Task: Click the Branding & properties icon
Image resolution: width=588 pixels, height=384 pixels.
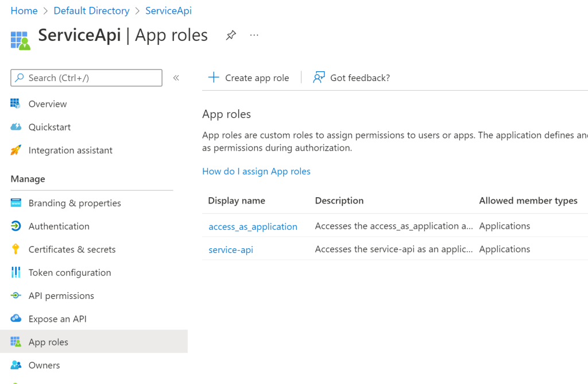Action: 17,203
